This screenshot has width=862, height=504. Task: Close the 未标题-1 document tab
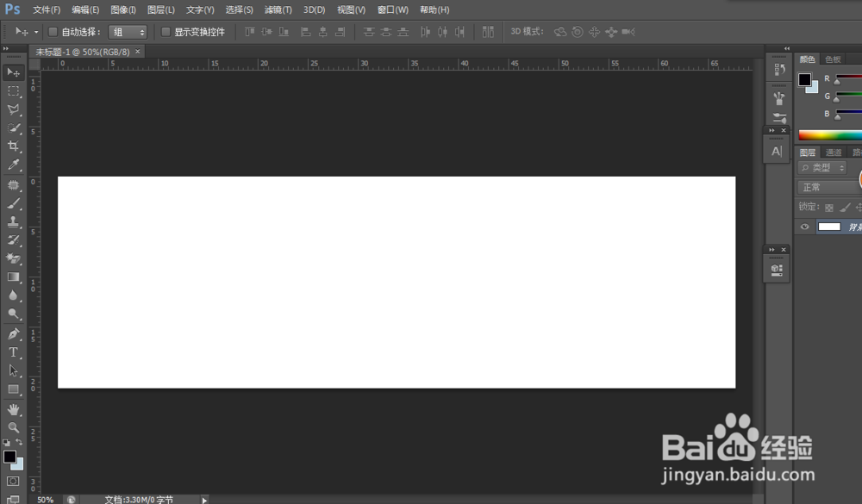(137, 51)
